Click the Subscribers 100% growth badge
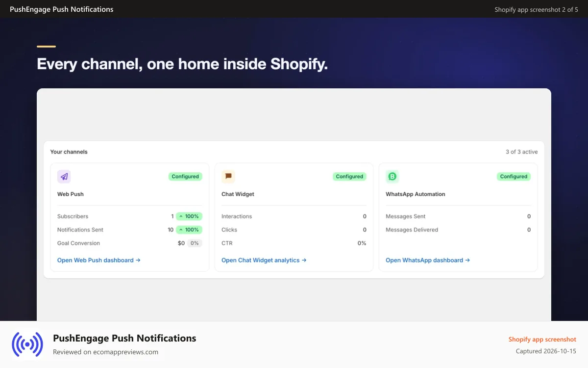 click(189, 216)
